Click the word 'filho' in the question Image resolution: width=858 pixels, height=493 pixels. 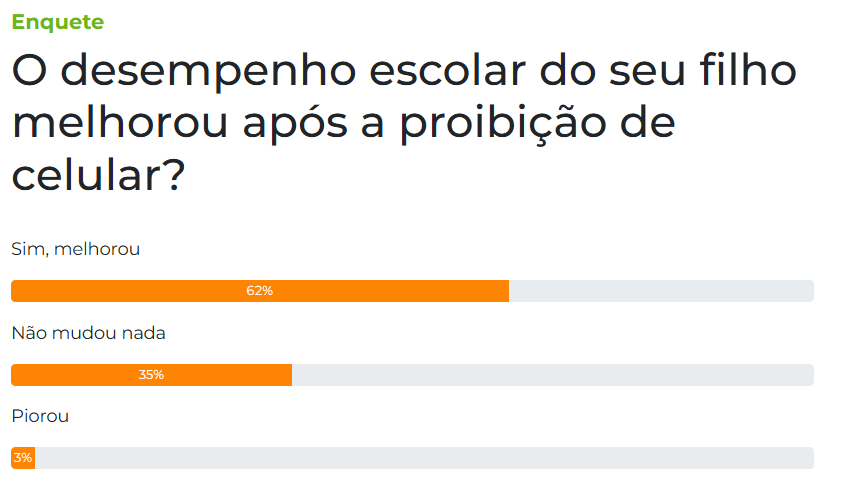pos(748,71)
